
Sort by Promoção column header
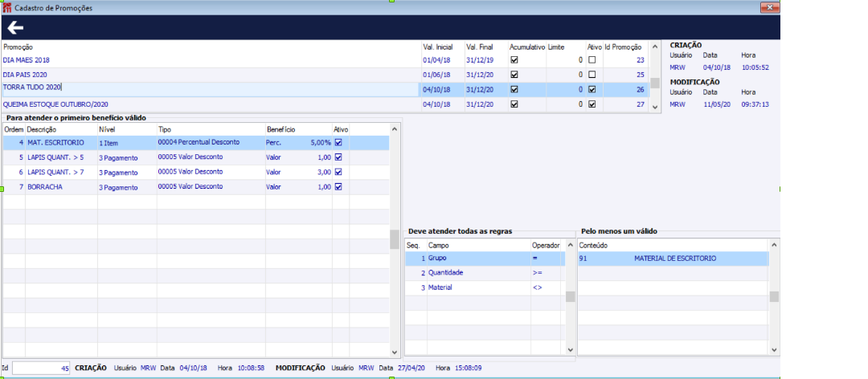point(18,47)
